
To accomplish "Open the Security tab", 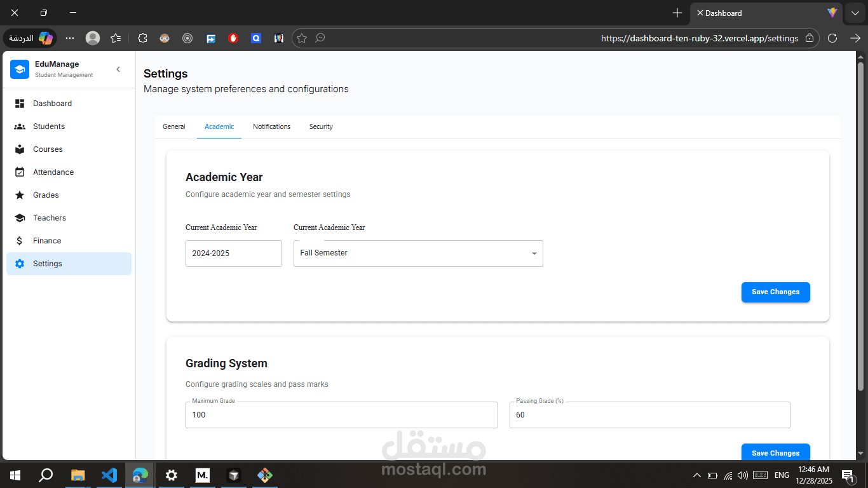I will tap(321, 126).
